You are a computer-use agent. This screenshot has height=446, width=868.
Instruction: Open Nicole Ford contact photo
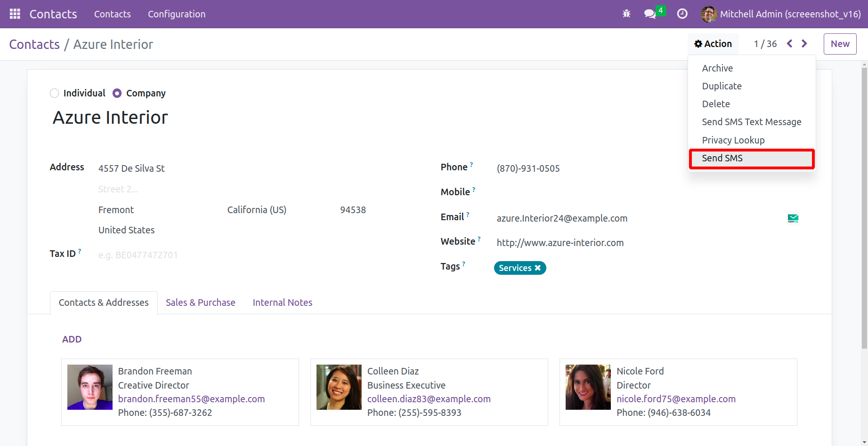pyautogui.click(x=588, y=387)
